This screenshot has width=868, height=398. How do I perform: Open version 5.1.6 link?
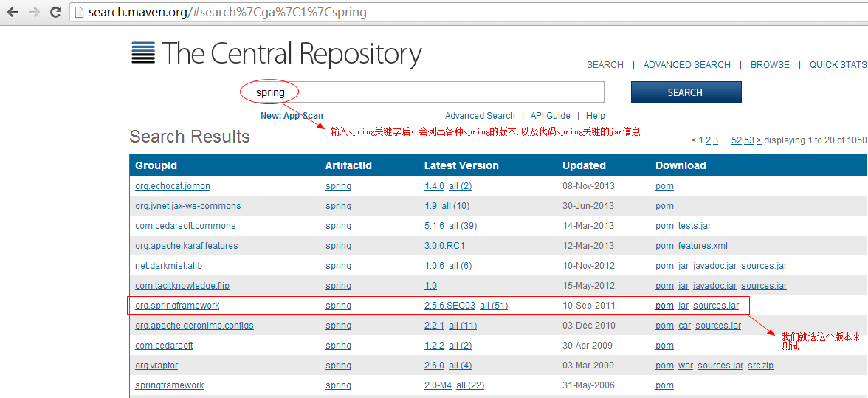tap(435, 226)
